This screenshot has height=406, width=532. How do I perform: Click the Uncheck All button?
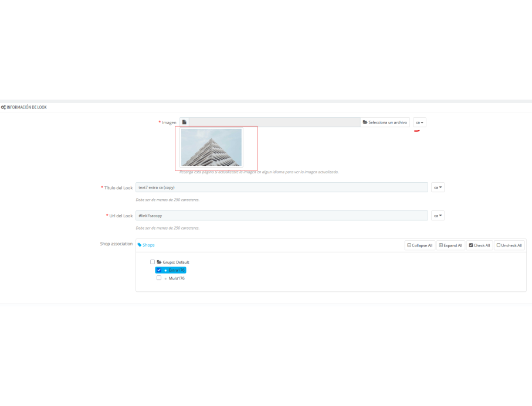click(509, 245)
